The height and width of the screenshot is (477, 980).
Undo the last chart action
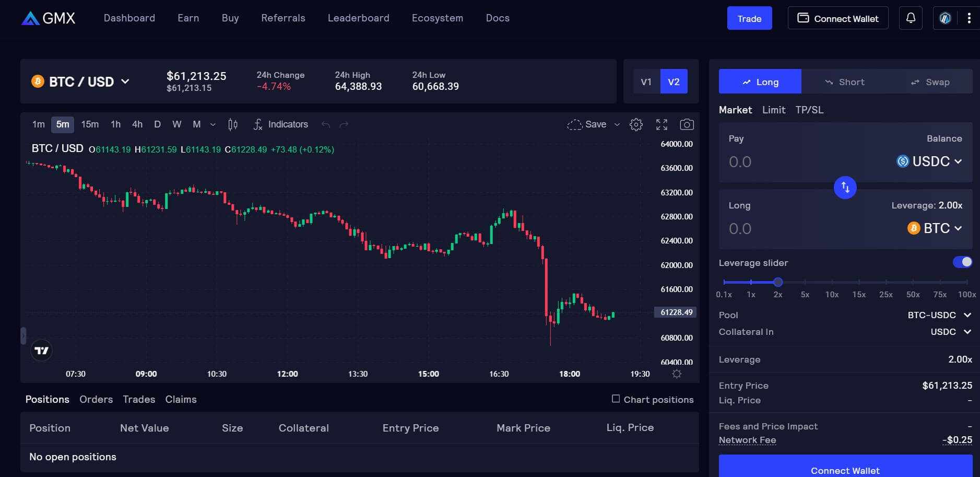pos(326,124)
